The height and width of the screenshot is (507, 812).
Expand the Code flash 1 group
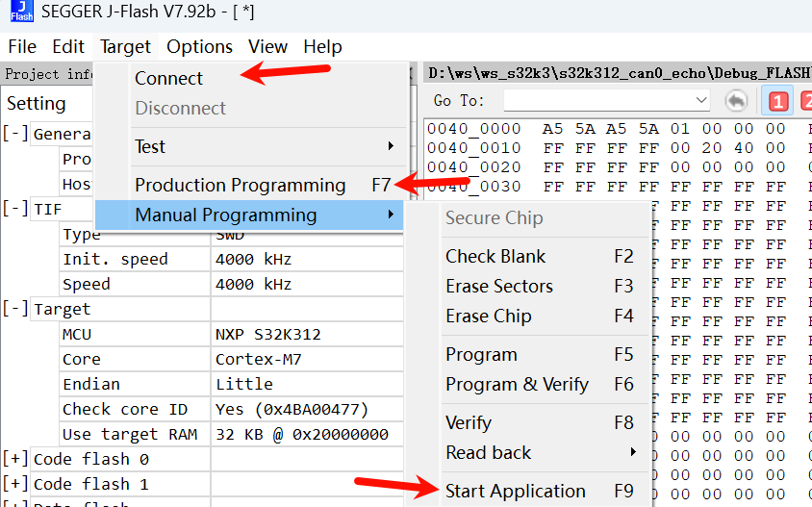click(x=14, y=484)
